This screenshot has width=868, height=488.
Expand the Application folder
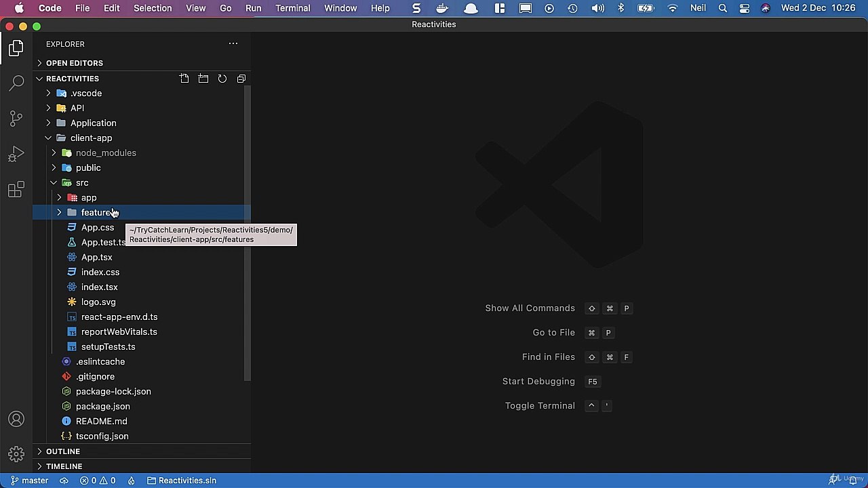pyautogui.click(x=142, y=123)
